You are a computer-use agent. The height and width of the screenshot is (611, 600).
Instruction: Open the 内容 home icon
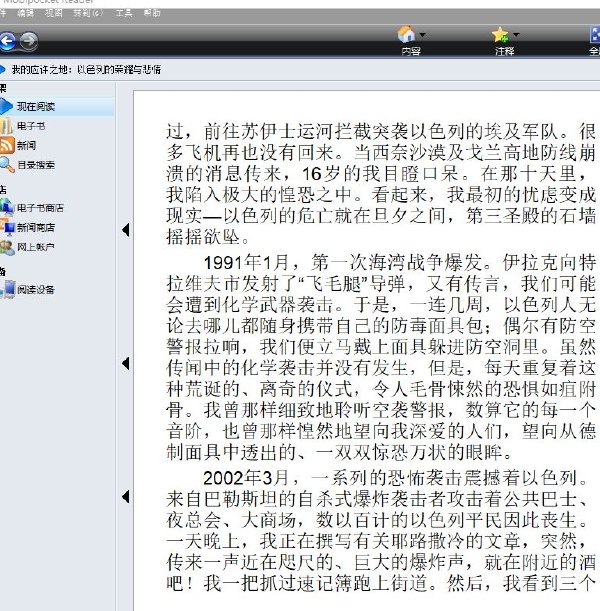(x=406, y=34)
